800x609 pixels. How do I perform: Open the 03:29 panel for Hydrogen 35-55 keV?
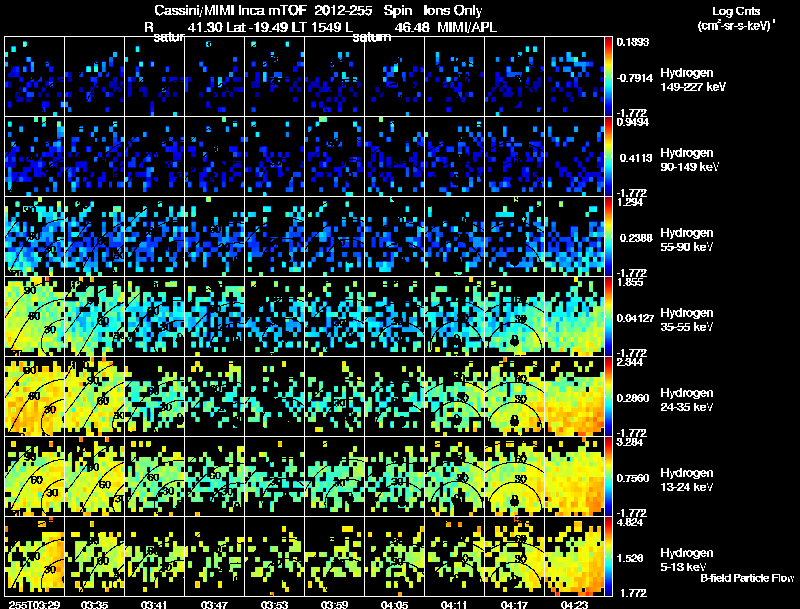[34, 316]
